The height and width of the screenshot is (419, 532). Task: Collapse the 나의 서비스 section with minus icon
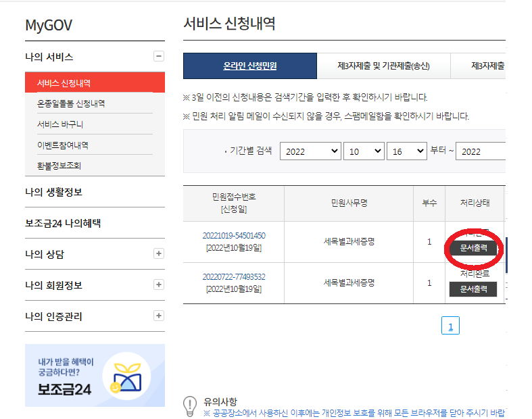(x=158, y=57)
